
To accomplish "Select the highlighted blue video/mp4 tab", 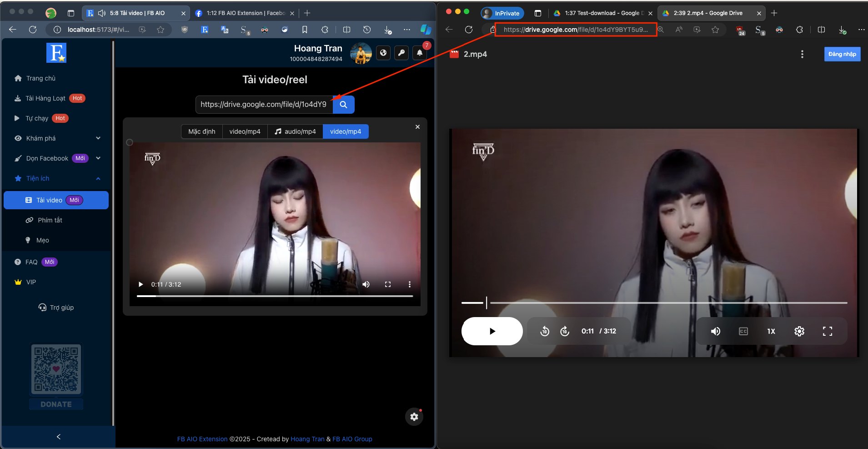I will pos(346,131).
